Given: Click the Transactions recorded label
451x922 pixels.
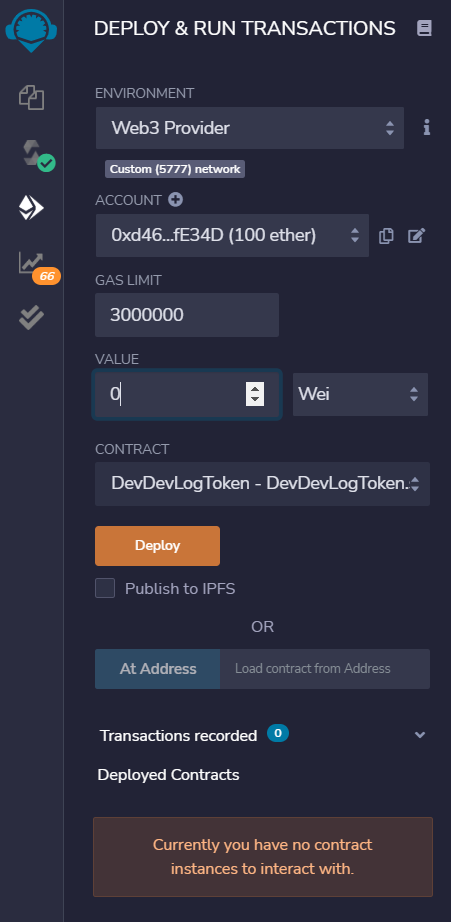Looking at the screenshot, I should (179, 736).
